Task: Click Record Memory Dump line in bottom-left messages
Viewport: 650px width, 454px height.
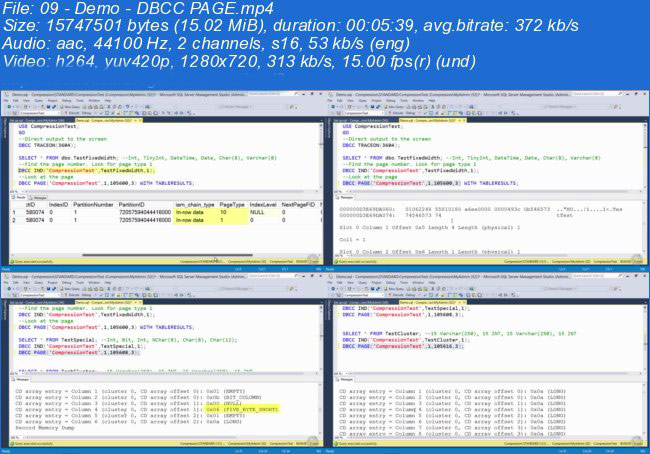Action: point(45,427)
